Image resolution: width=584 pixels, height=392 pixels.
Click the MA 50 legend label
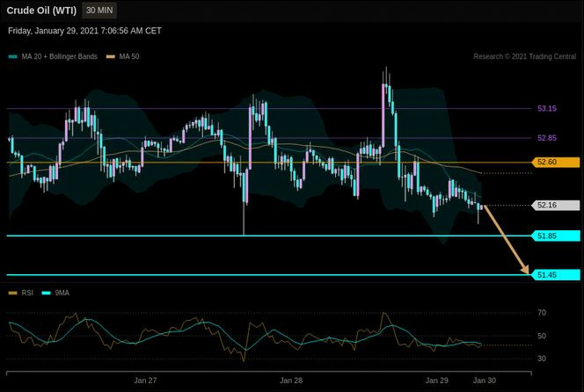point(129,56)
